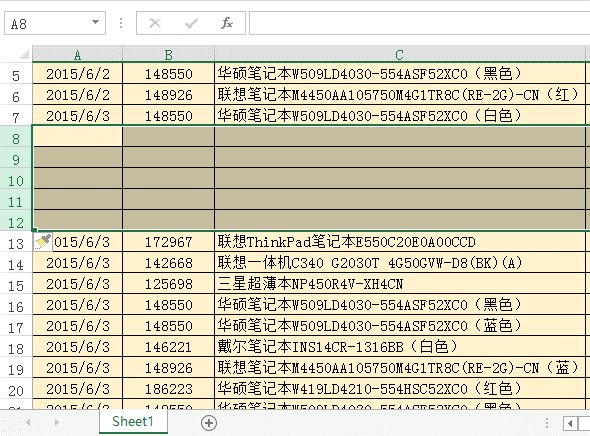
Task: Click inside the formula bar input
Action: (x=420, y=23)
